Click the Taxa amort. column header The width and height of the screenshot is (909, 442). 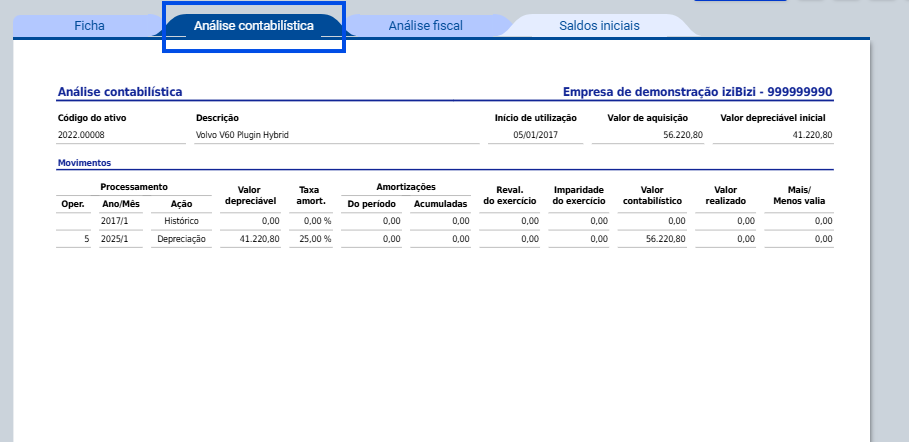(x=311, y=195)
